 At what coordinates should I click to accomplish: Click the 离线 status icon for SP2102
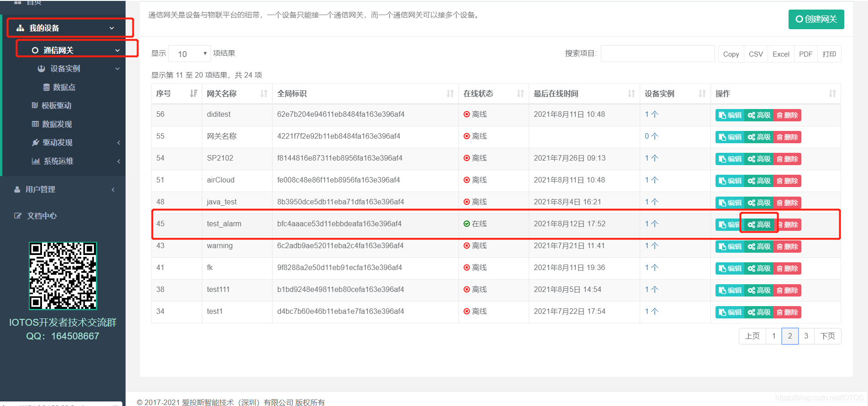(x=467, y=158)
